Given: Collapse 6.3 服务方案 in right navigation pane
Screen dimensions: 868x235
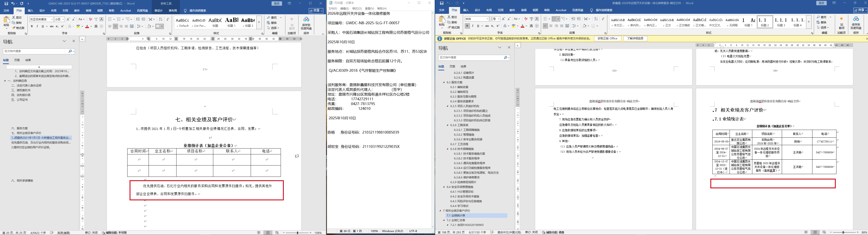Looking at the screenshot, I should 444,82.
